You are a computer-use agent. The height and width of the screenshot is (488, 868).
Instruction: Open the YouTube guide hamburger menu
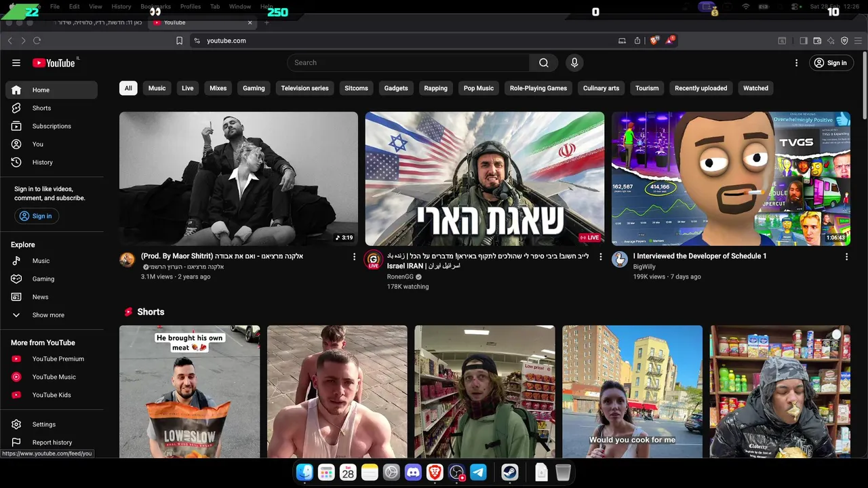pos(16,63)
